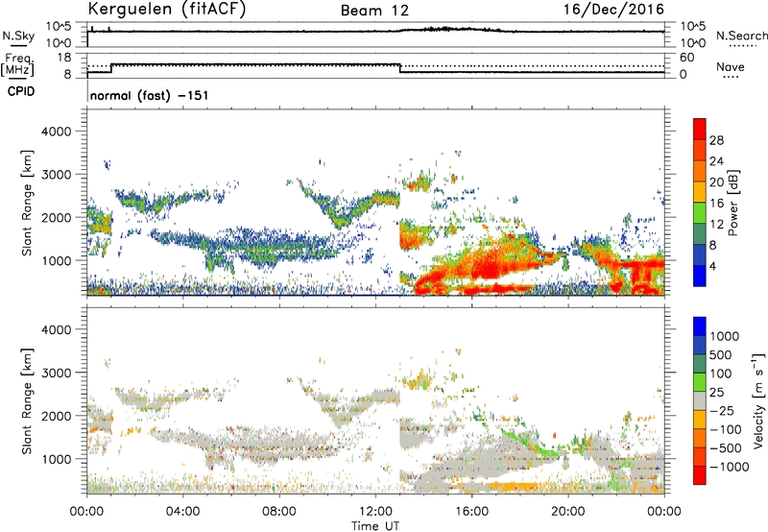Click the "3000" tick of the velocity panel
The image size is (768, 532).
pos(56,373)
